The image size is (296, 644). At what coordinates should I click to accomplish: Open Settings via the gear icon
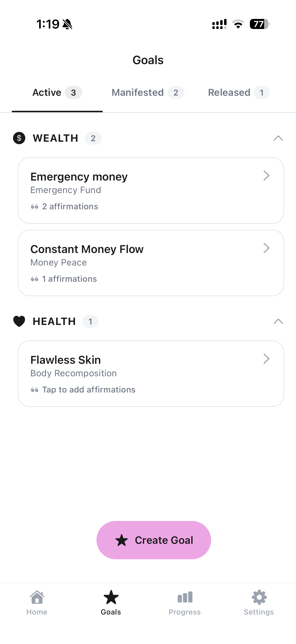click(x=259, y=597)
